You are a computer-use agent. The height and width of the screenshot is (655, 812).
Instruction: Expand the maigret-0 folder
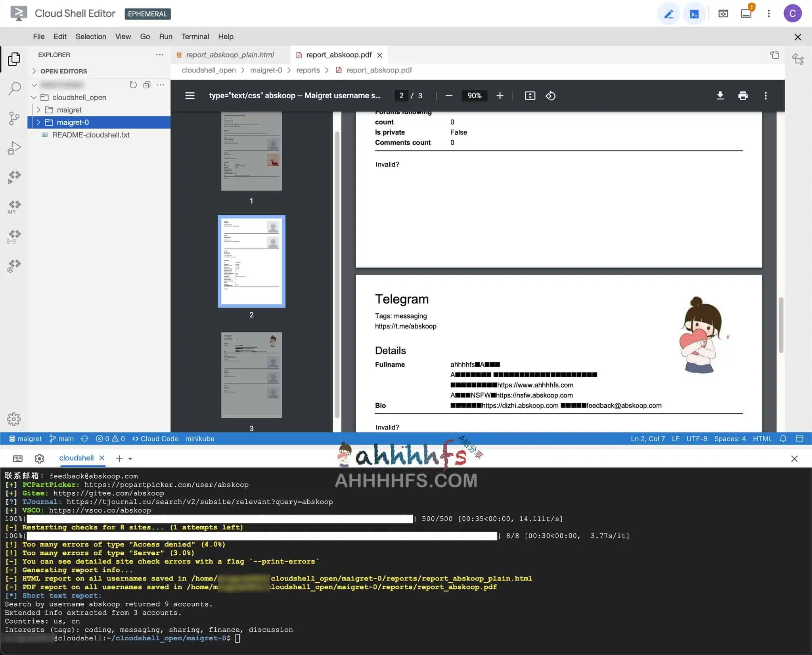pyautogui.click(x=38, y=122)
